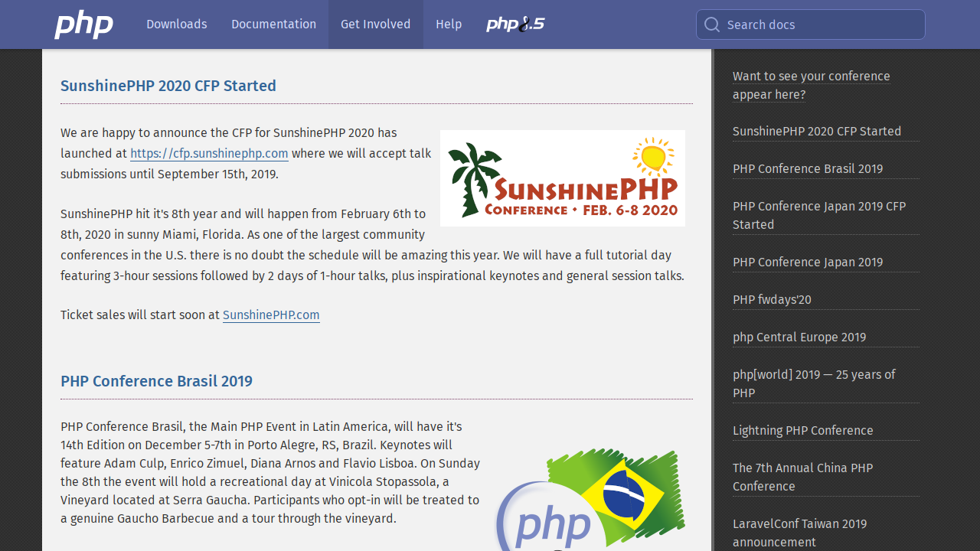
Task: Click the PHP Brasil flag logo
Action: tap(591, 499)
